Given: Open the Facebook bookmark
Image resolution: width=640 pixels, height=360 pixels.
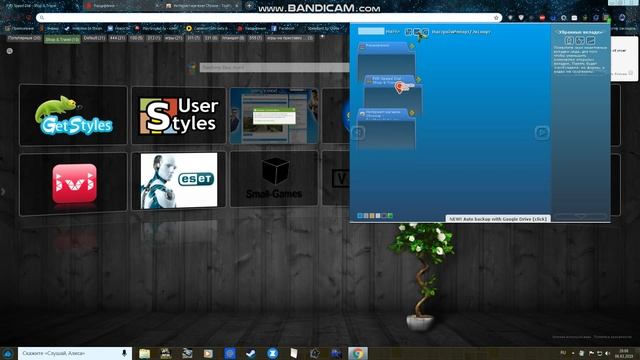Looking at the screenshot, I should (283, 28).
